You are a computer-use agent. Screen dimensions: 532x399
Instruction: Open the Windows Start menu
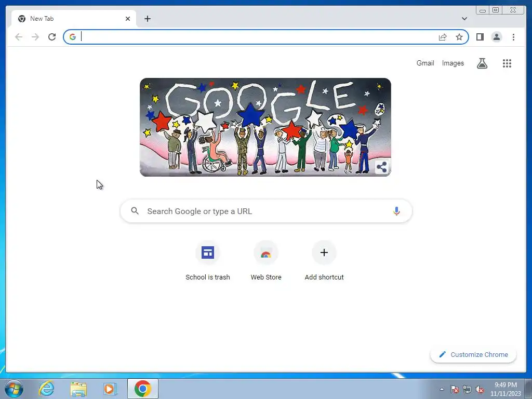pyautogui.click(x=14, y=389)
